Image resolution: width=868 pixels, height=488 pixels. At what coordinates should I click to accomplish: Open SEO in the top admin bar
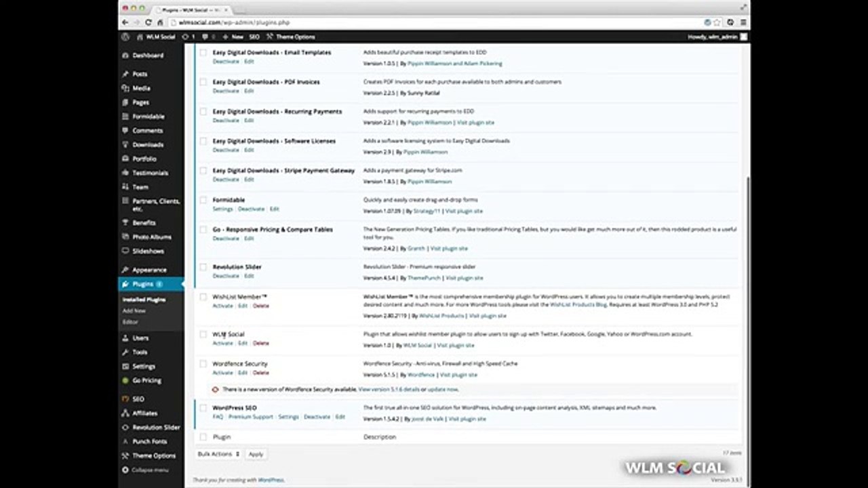pos(254,37)
